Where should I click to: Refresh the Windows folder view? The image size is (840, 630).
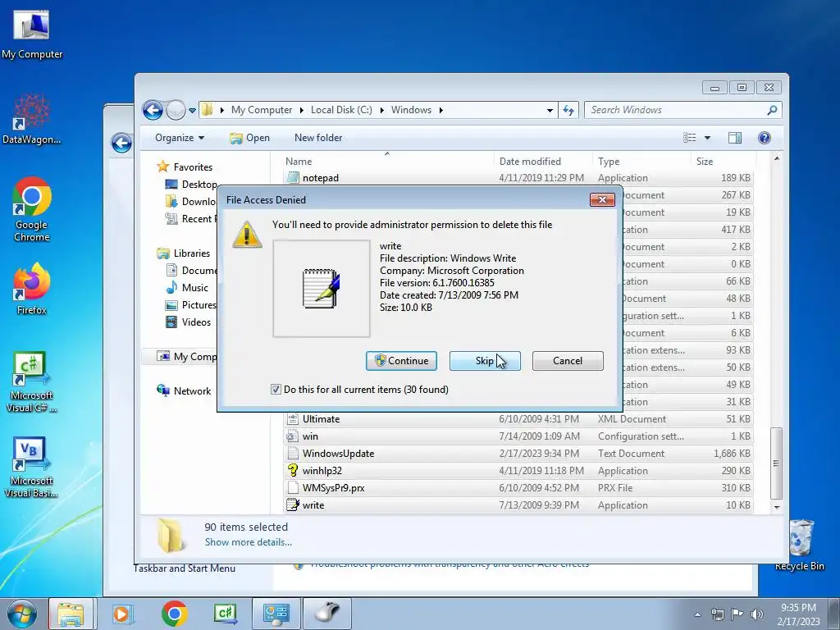[x=568, y=111]
